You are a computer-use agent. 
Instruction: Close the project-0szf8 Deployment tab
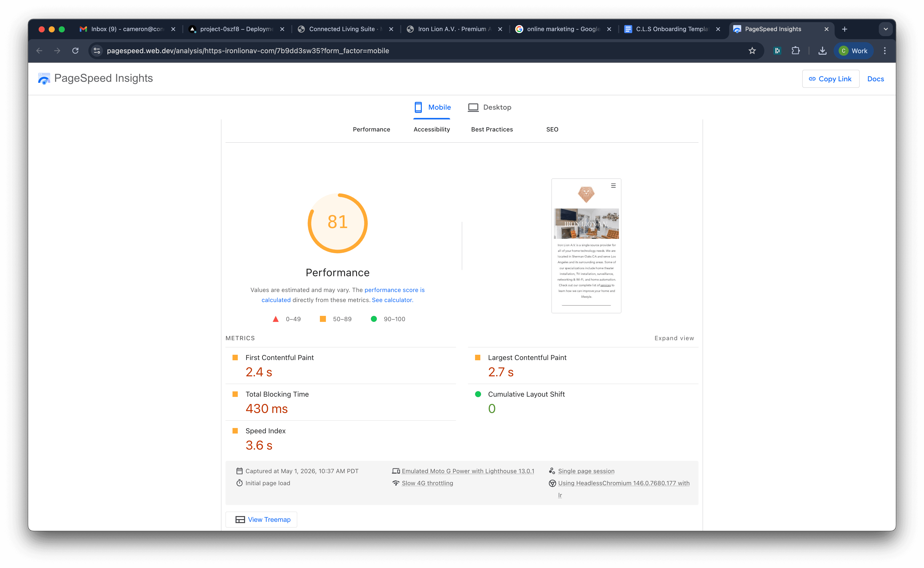coord(282,29)
